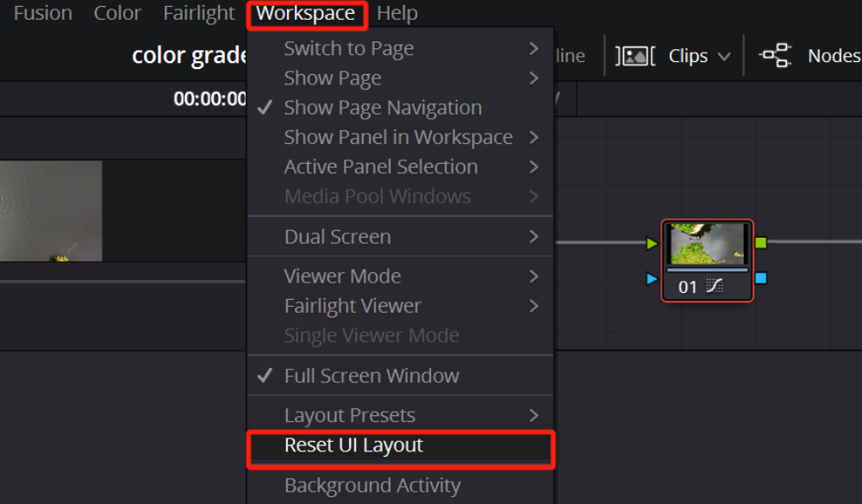Open the Help menu

[x=397, y=13]
